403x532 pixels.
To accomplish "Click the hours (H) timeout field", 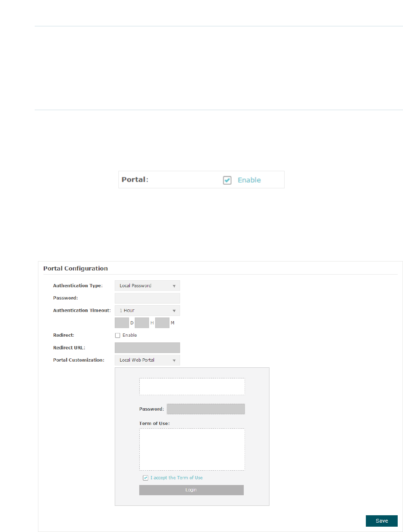I will [x=142, y=323].
